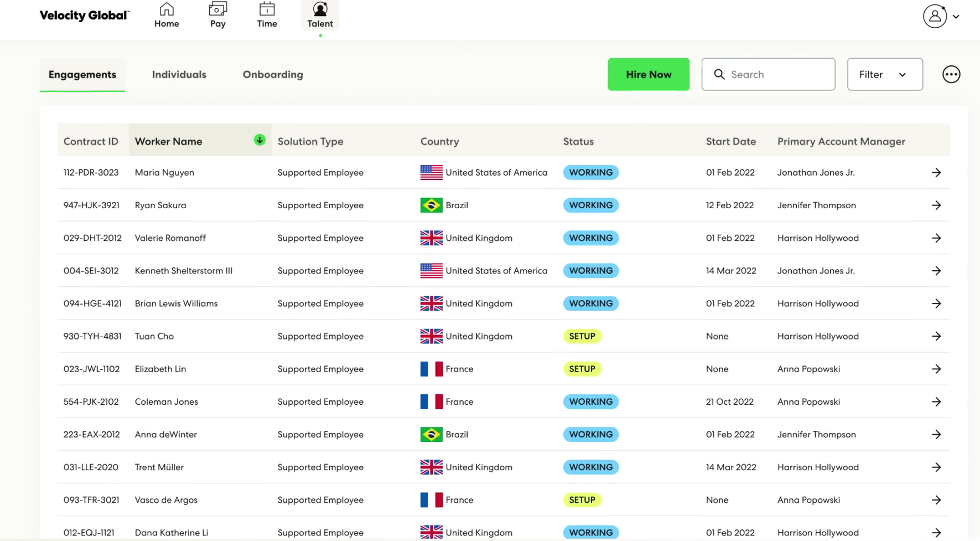Open Vasco de Argos' row arrow

click(x=936, y=500)
